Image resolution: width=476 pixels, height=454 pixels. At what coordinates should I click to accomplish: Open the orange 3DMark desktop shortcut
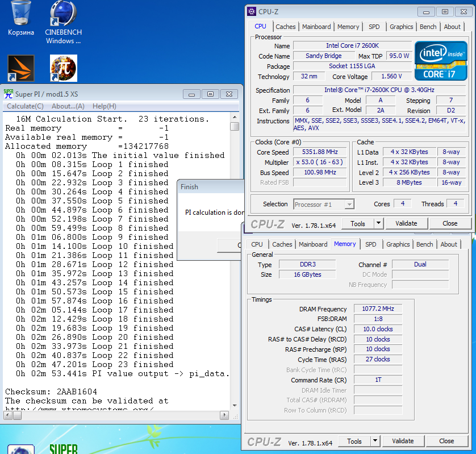click(x=21, y=68)
